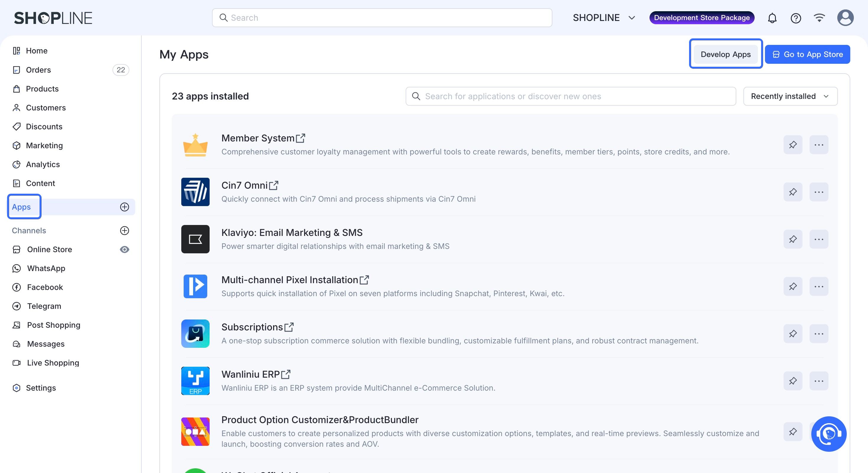Pin the Cin7 Omni app
868x473 pixels.
792,192
